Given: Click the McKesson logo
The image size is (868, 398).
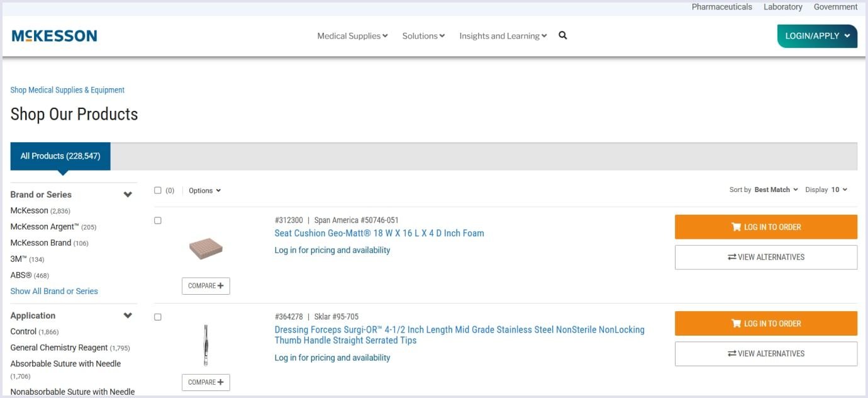Looking at the screenshot, I should [x=54, y=36].
